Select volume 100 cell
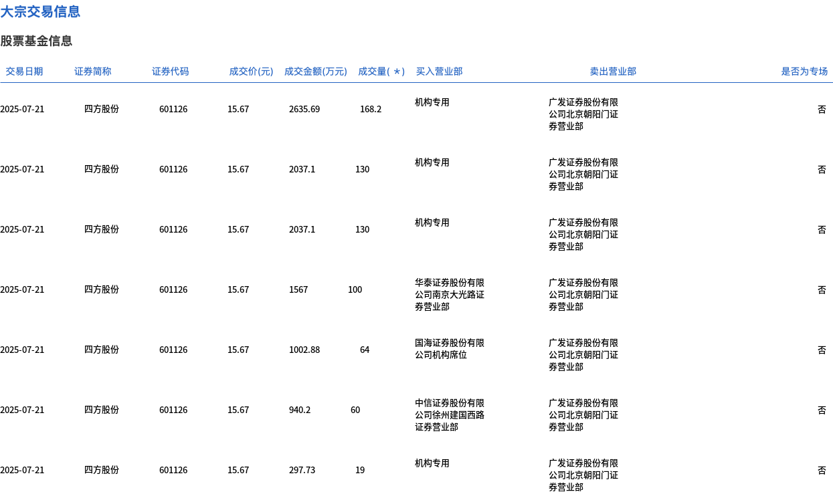The image size is (833, 504). click(x=355, y=289)
